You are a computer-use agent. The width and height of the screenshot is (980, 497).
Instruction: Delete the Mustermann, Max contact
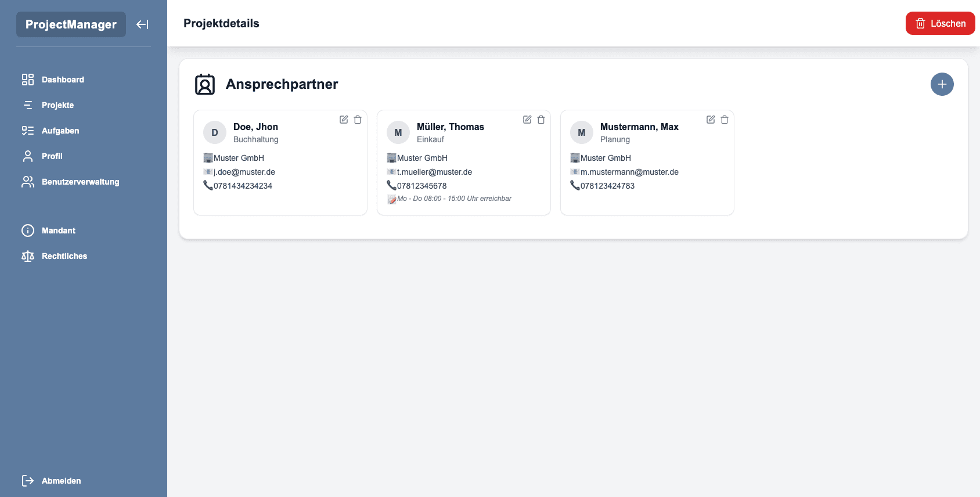(x=725, y=120)
